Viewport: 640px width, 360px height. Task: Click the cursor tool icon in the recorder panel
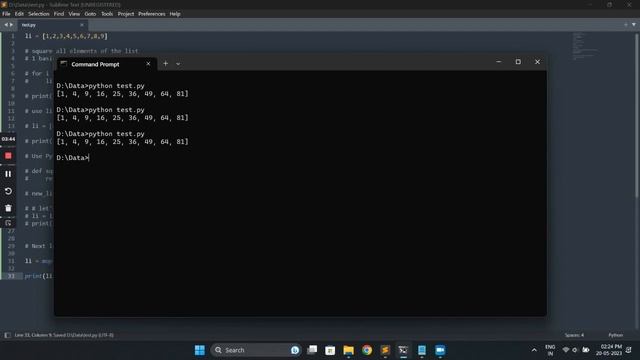8,223
